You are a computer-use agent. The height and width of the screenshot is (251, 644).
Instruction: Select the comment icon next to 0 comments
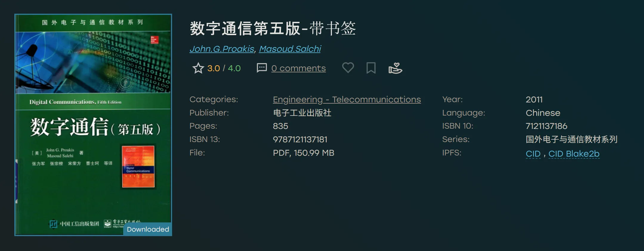click(x=261, y=68)
